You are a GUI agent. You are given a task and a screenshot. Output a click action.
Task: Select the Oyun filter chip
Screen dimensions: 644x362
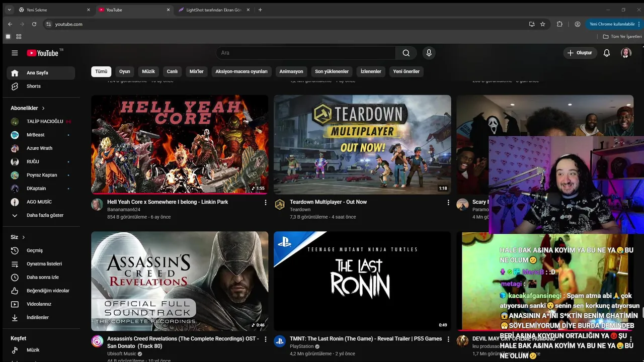[x=124, y=71]
